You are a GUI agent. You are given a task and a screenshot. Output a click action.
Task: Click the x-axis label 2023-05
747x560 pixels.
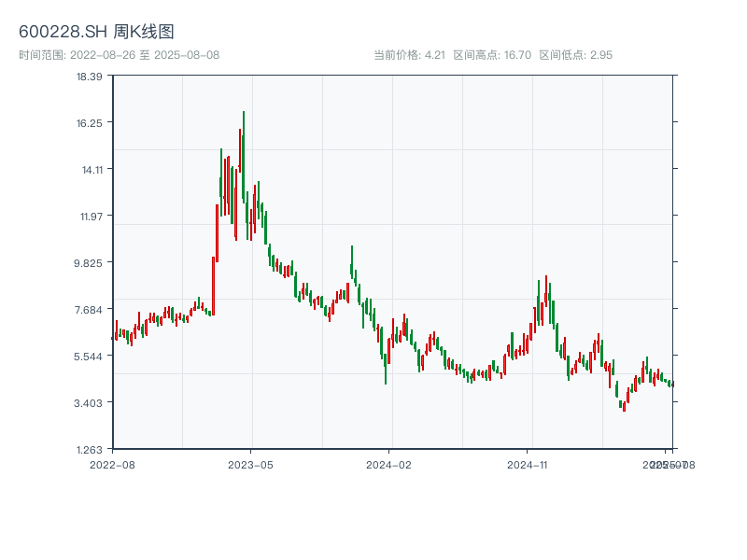point(250,465)
